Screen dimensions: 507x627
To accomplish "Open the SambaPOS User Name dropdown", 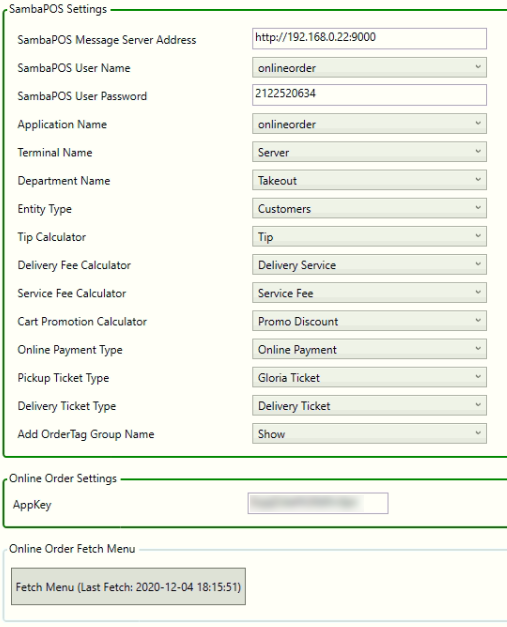I will click(x=369, y=67).
